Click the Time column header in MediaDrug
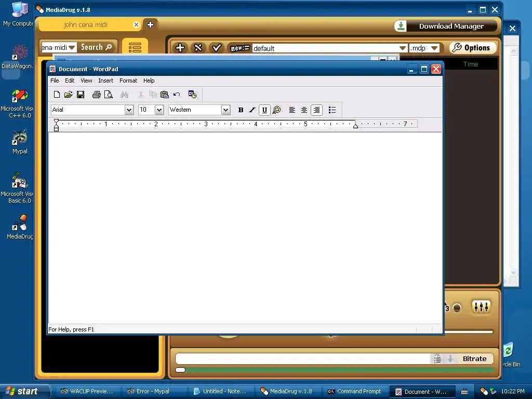 tap(471, 64)
